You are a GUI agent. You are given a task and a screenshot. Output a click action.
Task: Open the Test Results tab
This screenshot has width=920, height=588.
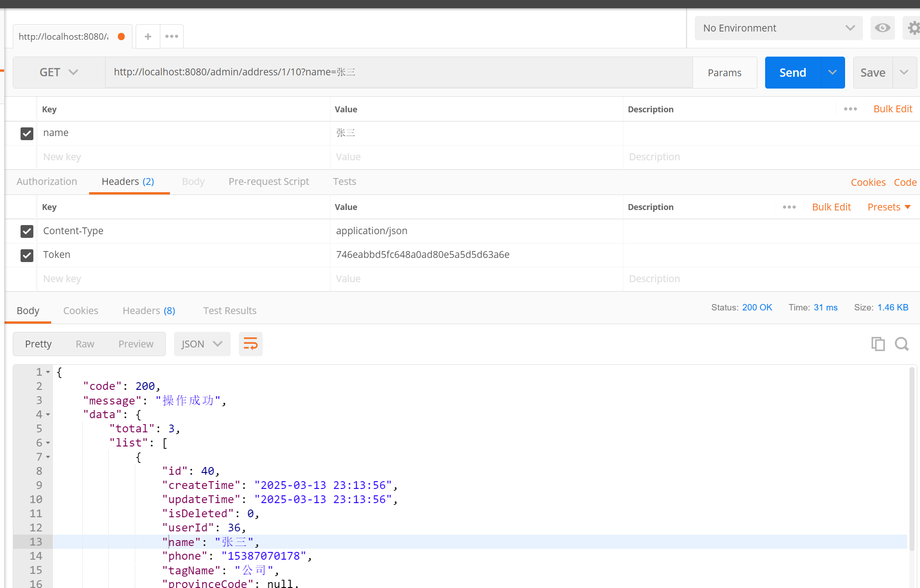[x=230, y=310]
